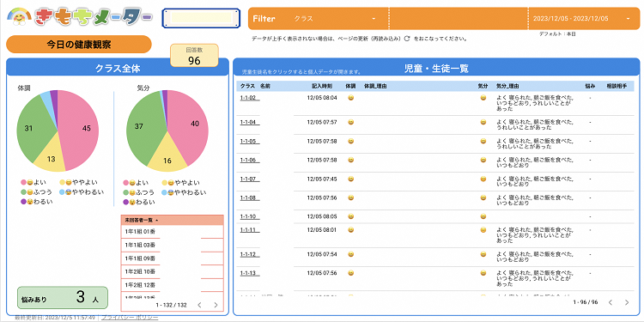The height and width of the screenshot is (322, 644).
Task: Select unanswered row 1年1組 01番
Action: tap(172, 232)
